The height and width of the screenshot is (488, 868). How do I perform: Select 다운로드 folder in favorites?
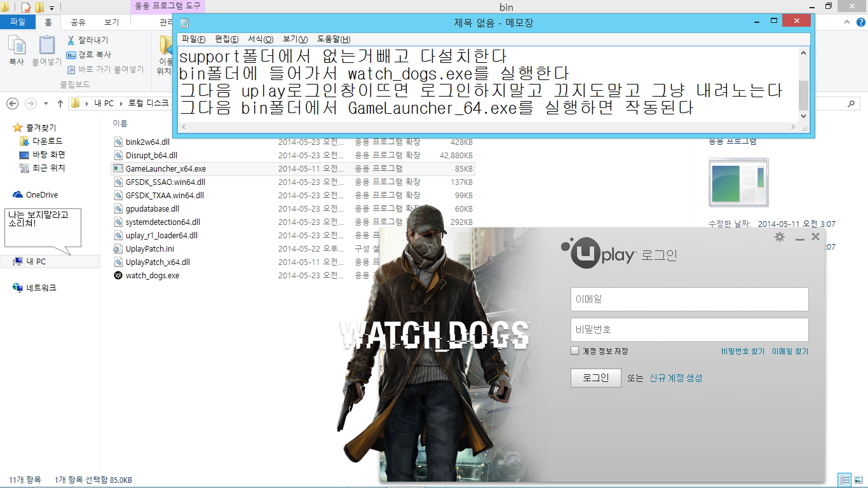point(47,141)
